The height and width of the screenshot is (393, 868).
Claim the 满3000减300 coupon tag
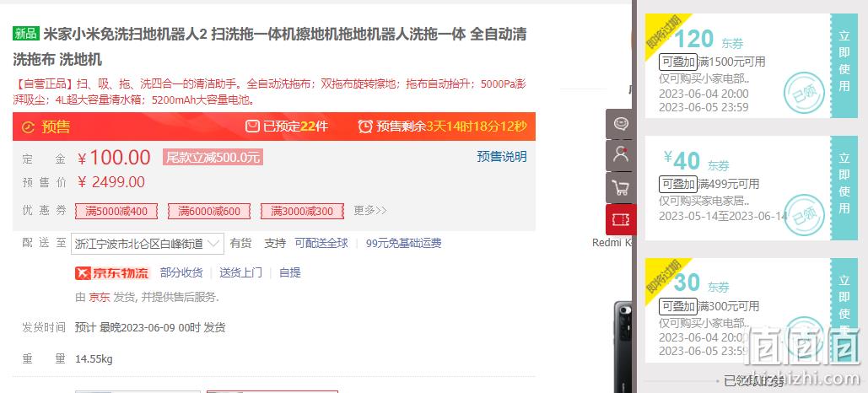(302, 211)
